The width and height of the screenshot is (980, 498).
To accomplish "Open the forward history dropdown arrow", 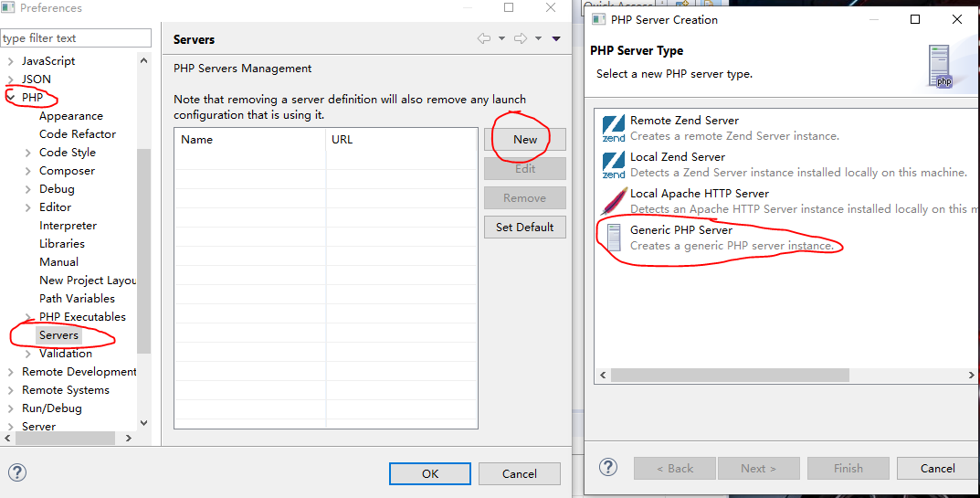I will click(x=538, y=38).
